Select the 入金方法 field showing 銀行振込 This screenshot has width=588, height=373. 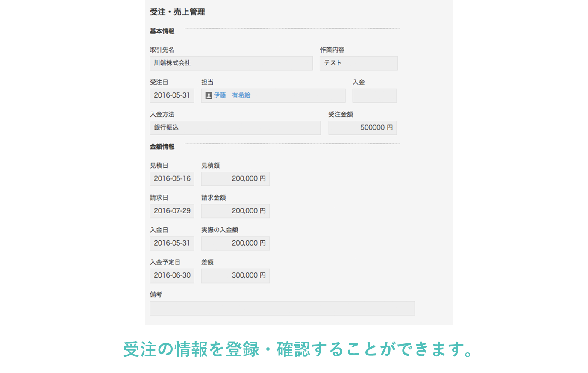point(235,128)
